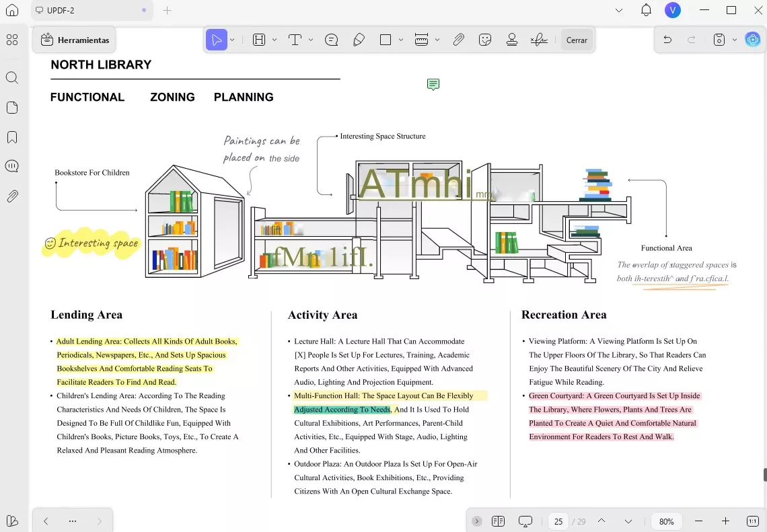This screenshot has height=532, width=767.
Task: Open the green comment note annotation
Action: [x=433, y=85]
